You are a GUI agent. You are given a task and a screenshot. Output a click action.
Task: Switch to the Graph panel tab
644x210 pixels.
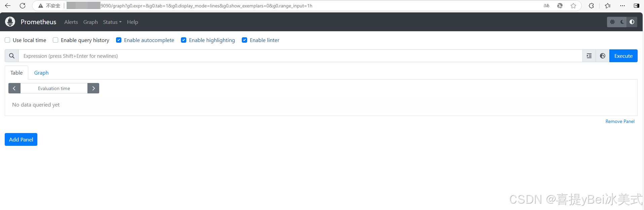pyautogui.click(x=41, y=73)
